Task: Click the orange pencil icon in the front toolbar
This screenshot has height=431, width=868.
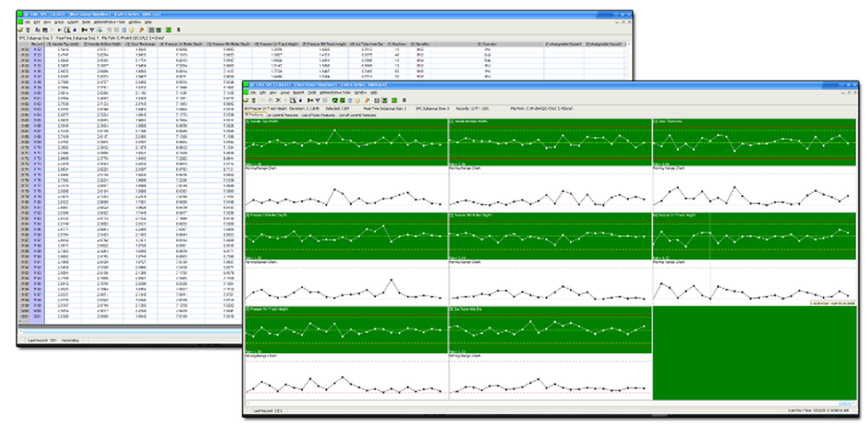Action: (367, 101)
